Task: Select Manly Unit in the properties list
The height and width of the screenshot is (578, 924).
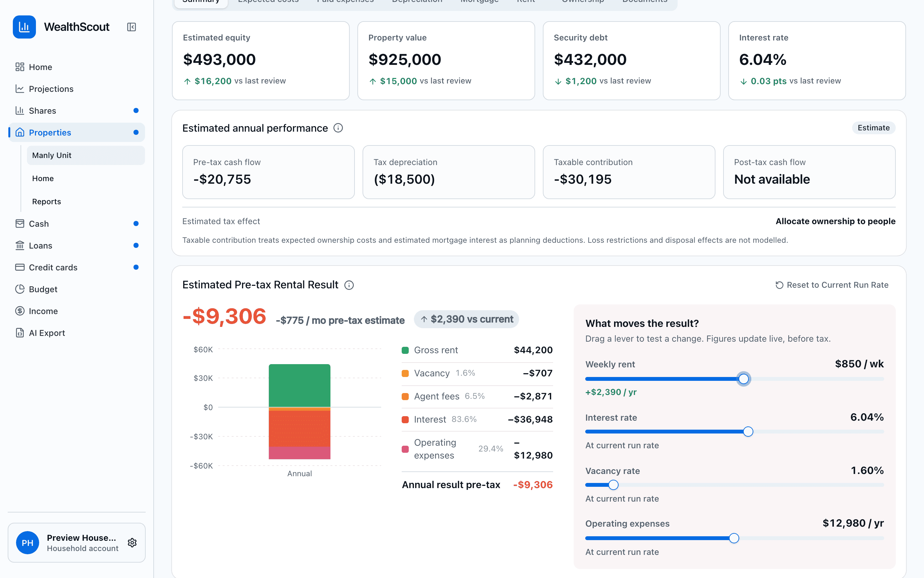Action: pos(86,155)
